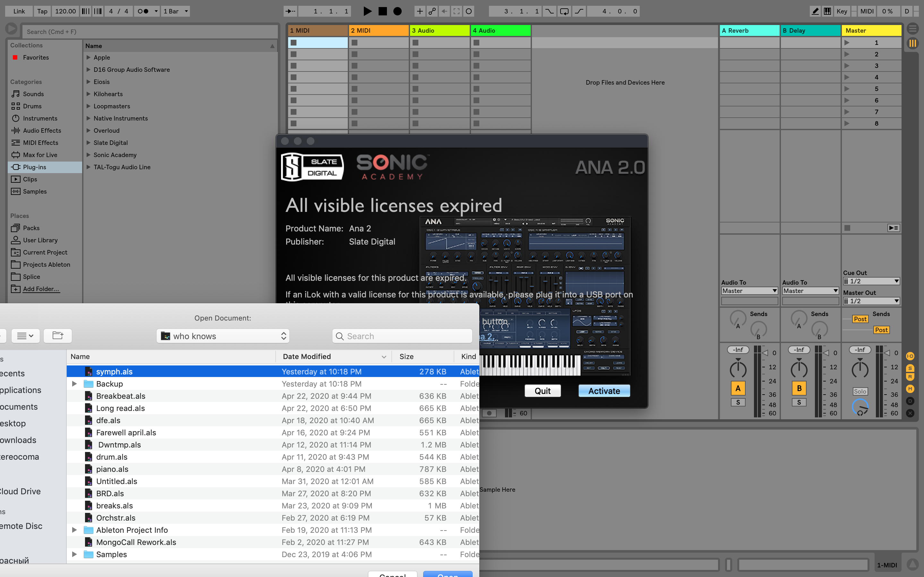The image size is (924, 577).
Task: Open the 1 Bar quantization dropdown
Action: pos(175,11)
